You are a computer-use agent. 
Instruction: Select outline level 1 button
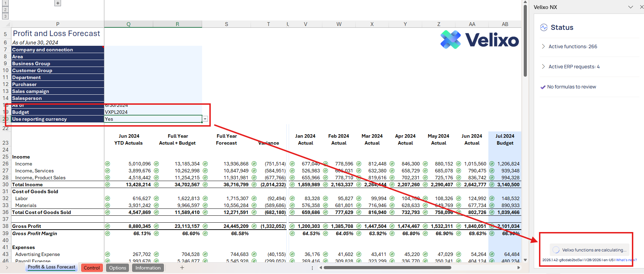[5, 3]
